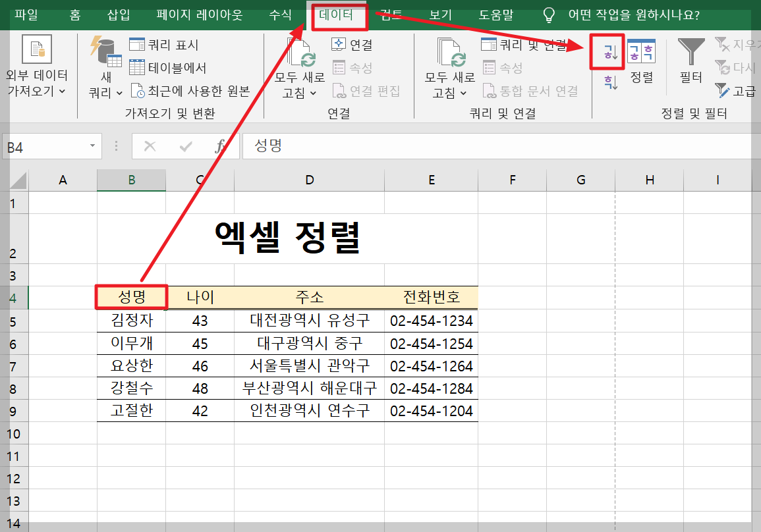
Task: Switch to the 홈 ribbon tab
Action: tap(74, 14)
